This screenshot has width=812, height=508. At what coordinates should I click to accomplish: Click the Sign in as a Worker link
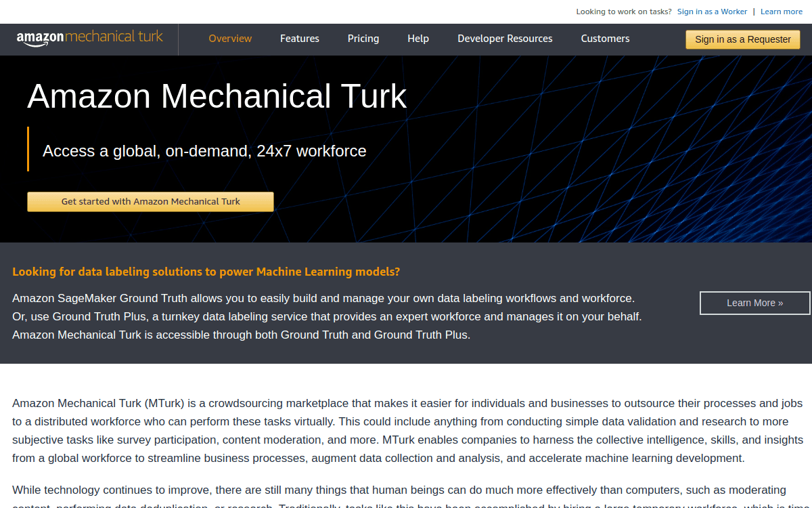tap(712, 12)
